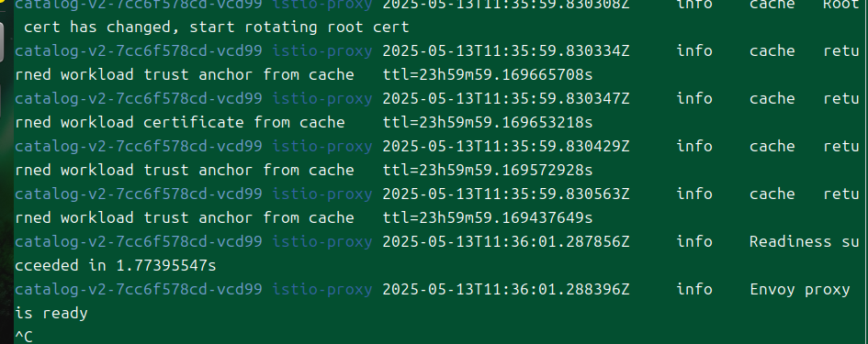Image resolution: width=868 pixels, height=344 pixels.
Task: Click the 'cceeded in 1.77395547s' line
Action: (115, 265)
